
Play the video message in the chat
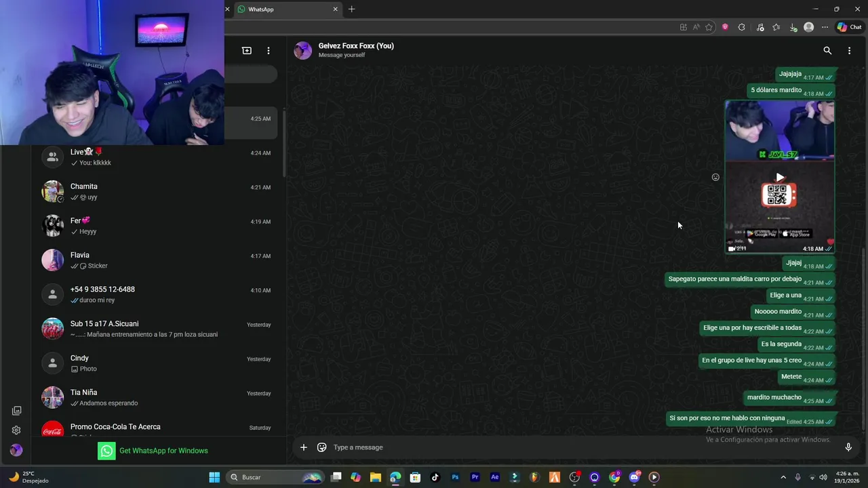click(x=780, y=177)
